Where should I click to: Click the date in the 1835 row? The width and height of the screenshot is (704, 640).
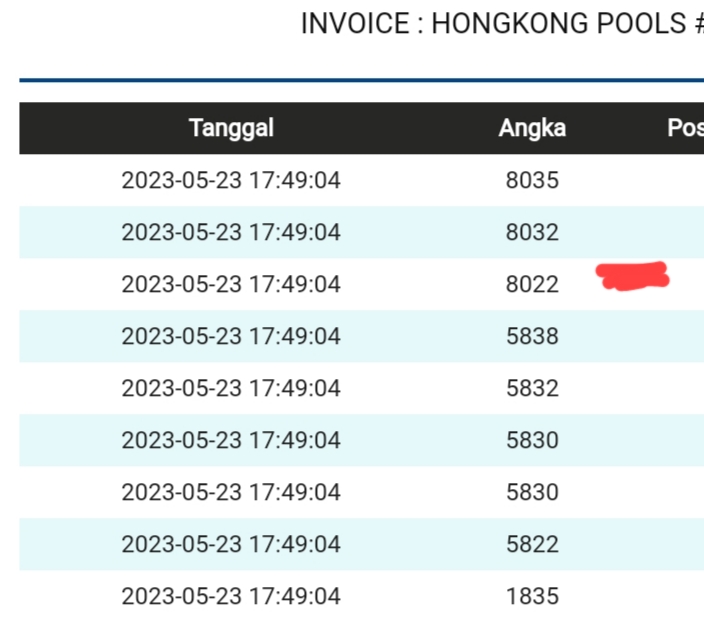tap(231, 597)
